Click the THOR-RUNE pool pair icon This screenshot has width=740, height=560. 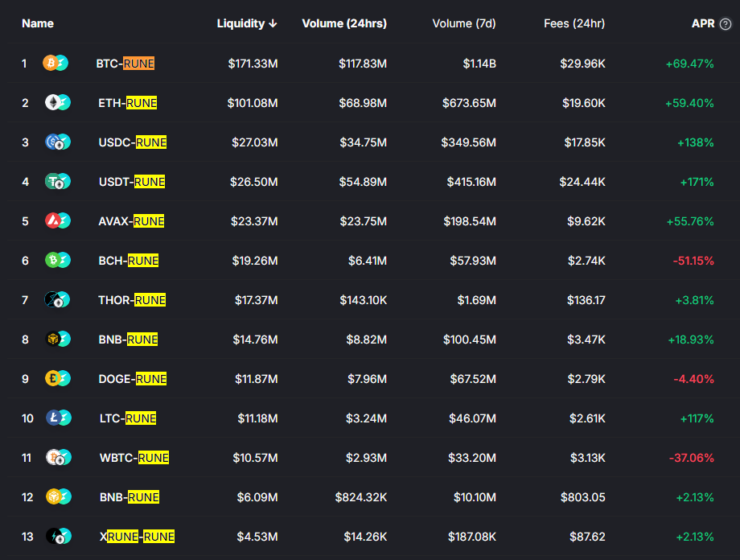[57, 299]
